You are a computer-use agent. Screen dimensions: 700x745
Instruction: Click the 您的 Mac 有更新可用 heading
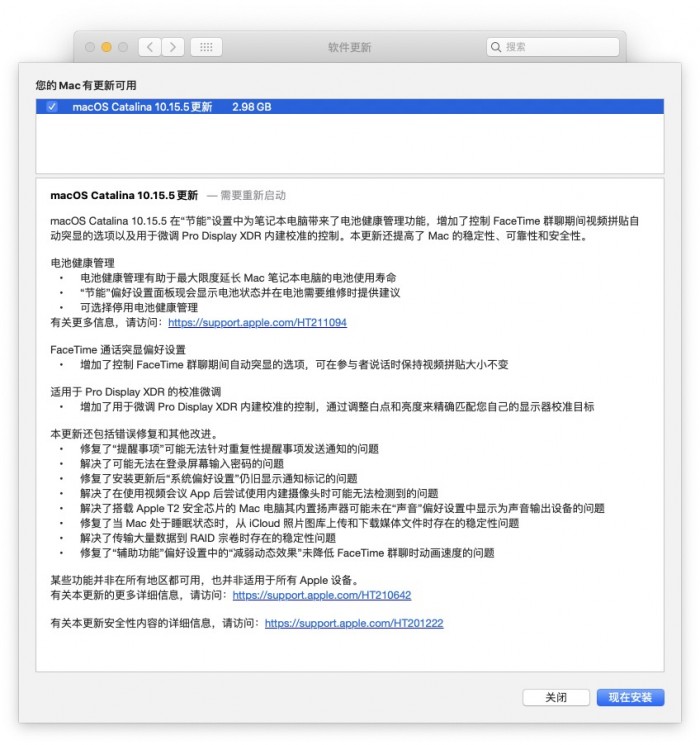coord(86,86)
